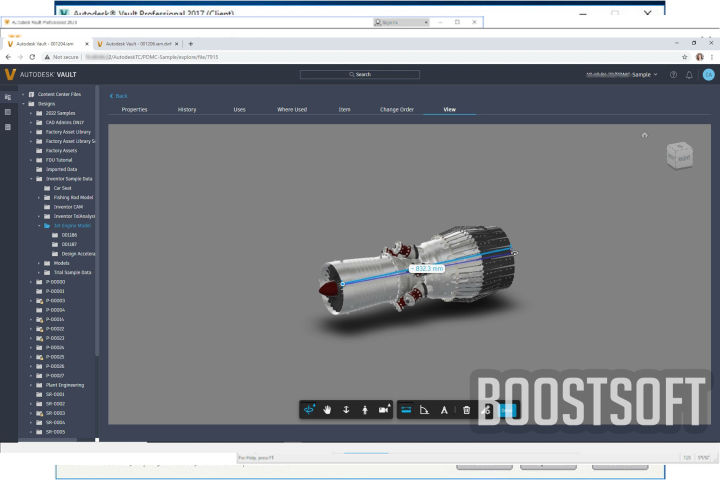Switch to the Where Used tab

[x=292, y=109]
